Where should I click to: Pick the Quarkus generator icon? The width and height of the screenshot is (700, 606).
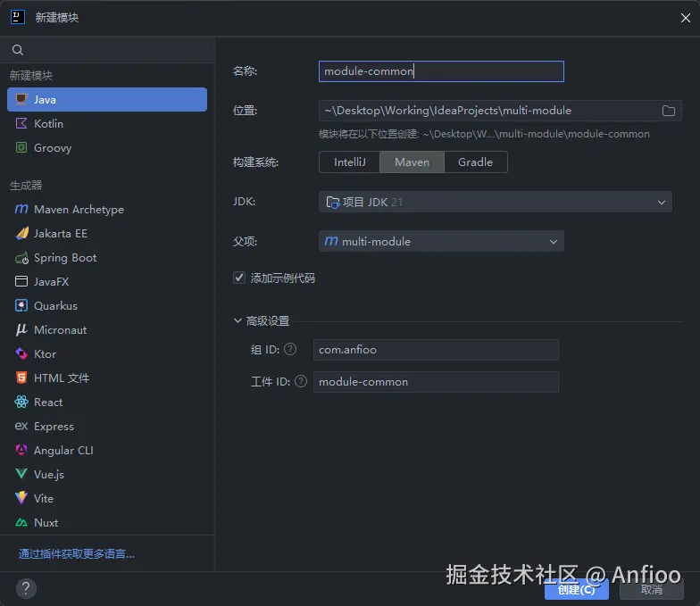point(21,305)
